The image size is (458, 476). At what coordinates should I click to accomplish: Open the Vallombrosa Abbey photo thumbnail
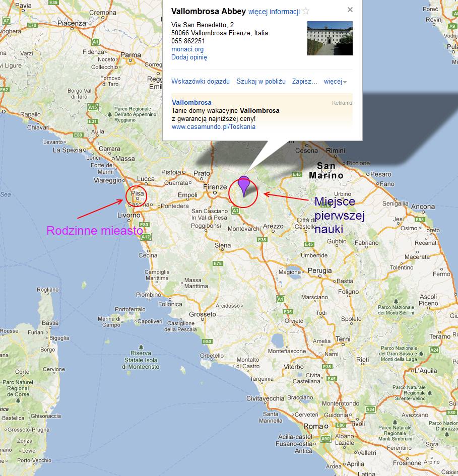pyautogui.click(x=330, y=38)
